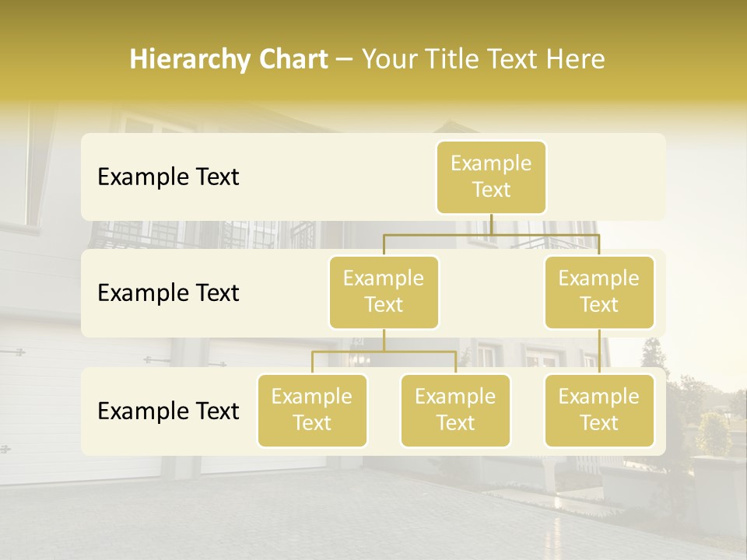The height and width of the screenshot is (560, 747).
Task: Click the top row band right of the top box
Action: tap(605, 177)
